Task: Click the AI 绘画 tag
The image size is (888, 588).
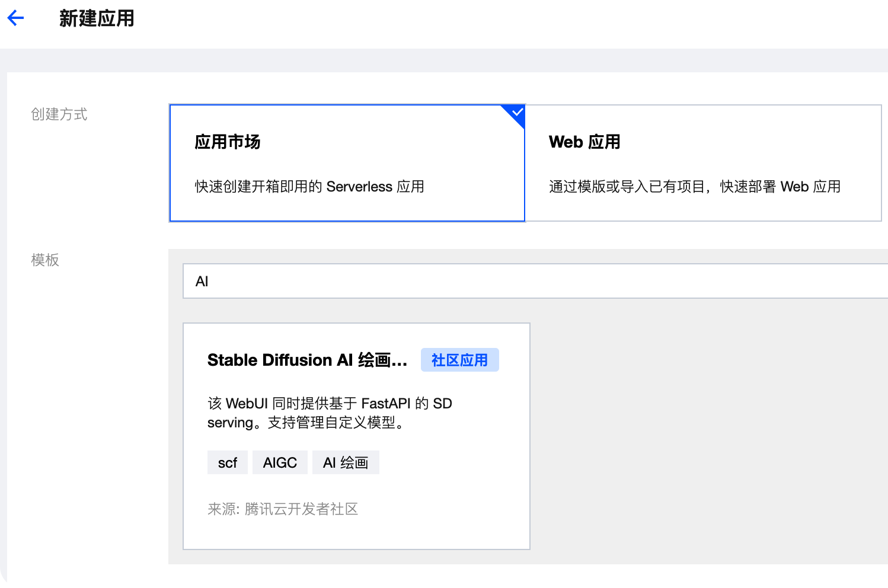Action: pos(346,462)
